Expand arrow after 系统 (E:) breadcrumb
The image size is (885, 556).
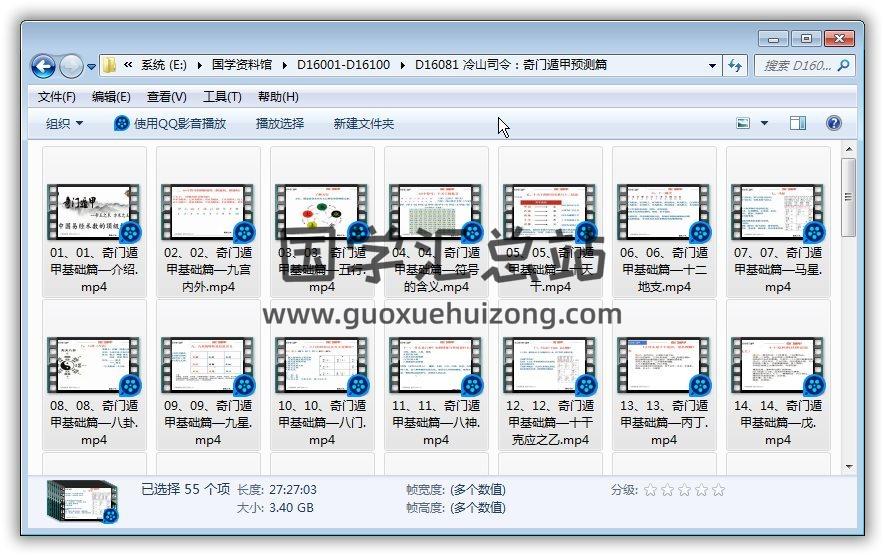point(200,65)
